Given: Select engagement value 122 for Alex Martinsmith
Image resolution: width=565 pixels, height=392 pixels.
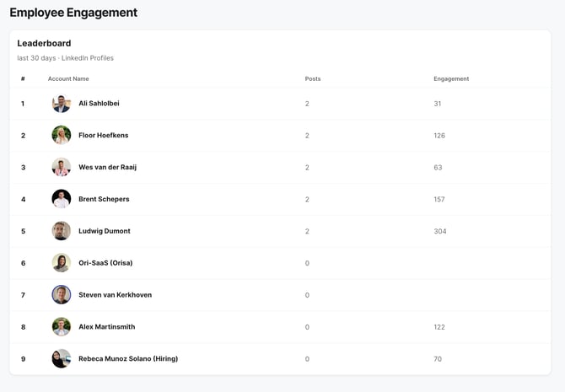Looking at the screenshot, I should tap(439, 327).
